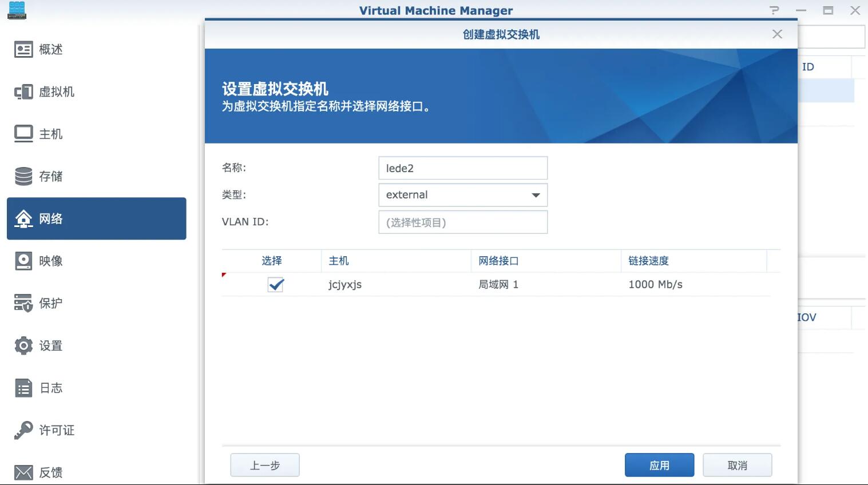This screenshot has width=868, height=485.
Task: Click the help question mark icon
Action: (774, 10)
